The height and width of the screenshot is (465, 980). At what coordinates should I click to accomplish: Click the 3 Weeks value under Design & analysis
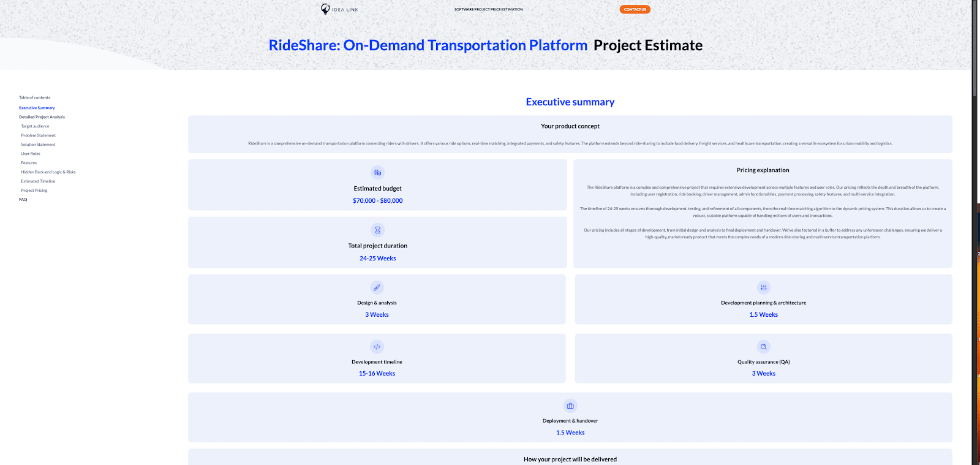coord(377,315)
